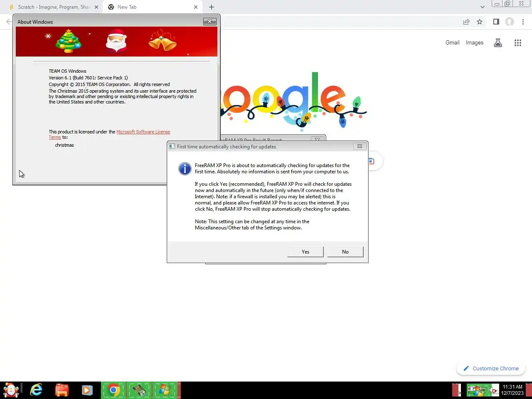Viewport: 532px width, 399px height.
Task: Click the FreeRAM dialog title bar icon
Action: coord(172,146)
